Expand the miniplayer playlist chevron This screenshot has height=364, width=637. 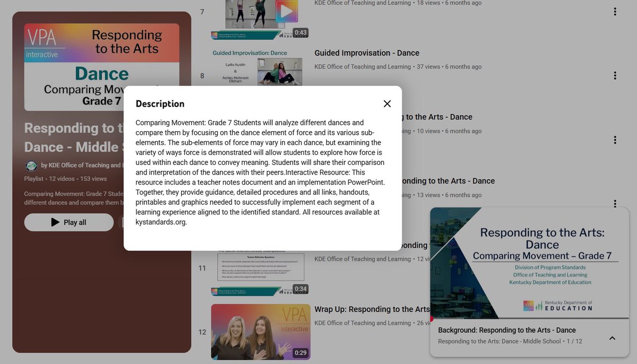[612, 338]
